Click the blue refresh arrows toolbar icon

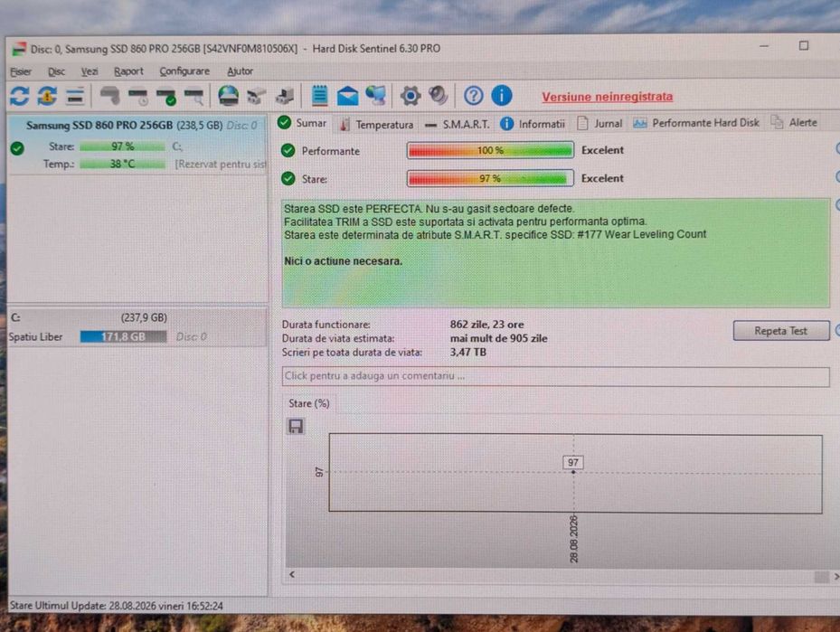coord(19,97)
